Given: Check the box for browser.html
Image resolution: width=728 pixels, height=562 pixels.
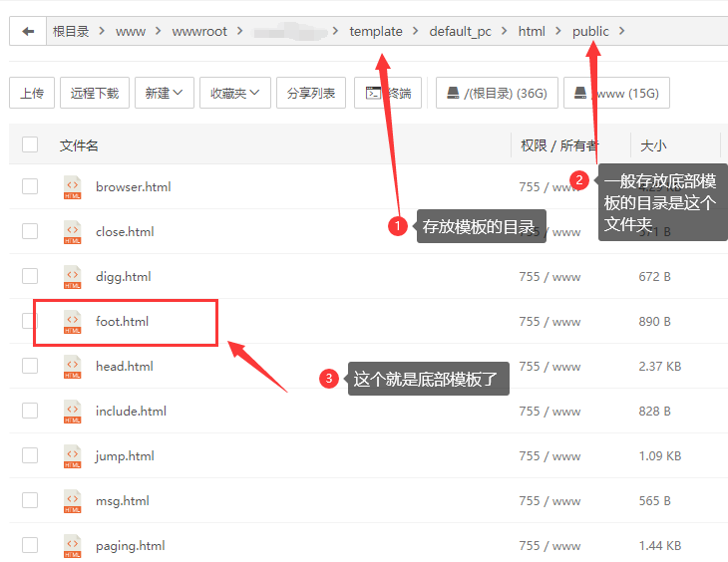Looking at the screenshot, I should (x=30, y=186).
